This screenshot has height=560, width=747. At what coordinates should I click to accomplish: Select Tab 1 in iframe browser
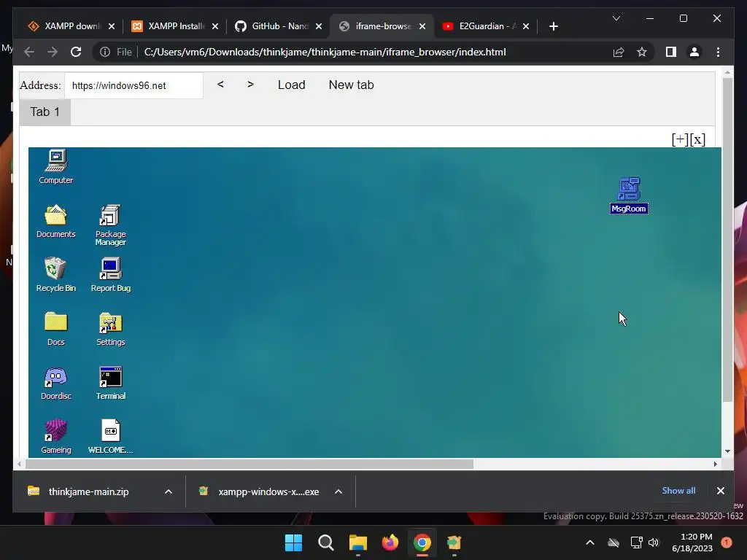tap(44, 112)
